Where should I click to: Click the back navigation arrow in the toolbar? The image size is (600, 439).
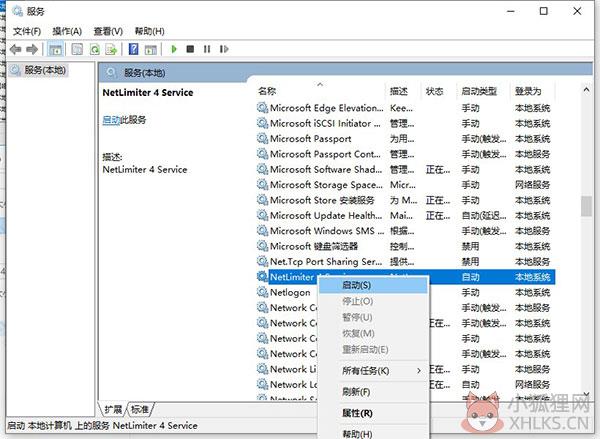point(15,49)
